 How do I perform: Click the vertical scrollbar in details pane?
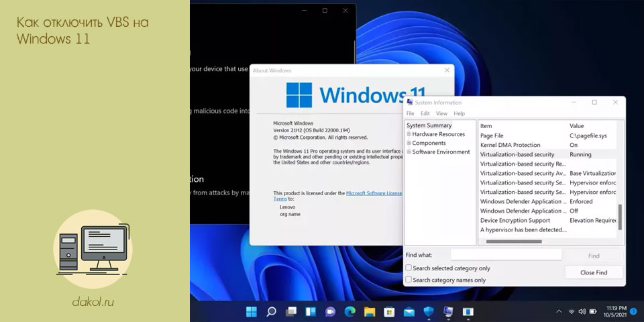(x=620, y=217)
